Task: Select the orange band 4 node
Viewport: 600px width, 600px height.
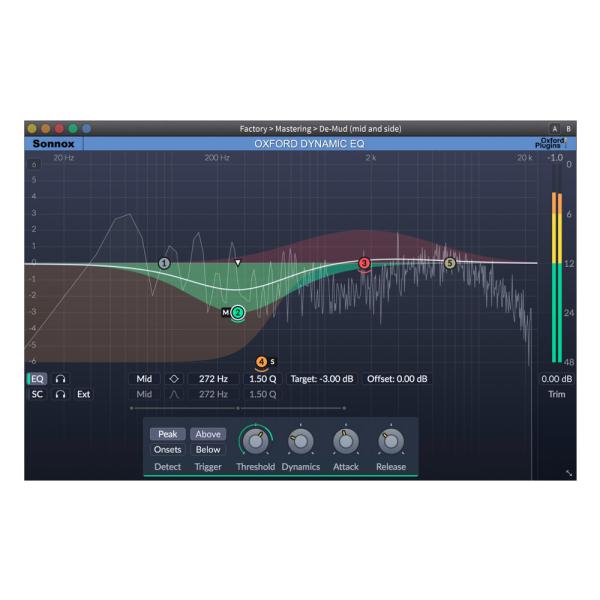Action: coord(261,361)
